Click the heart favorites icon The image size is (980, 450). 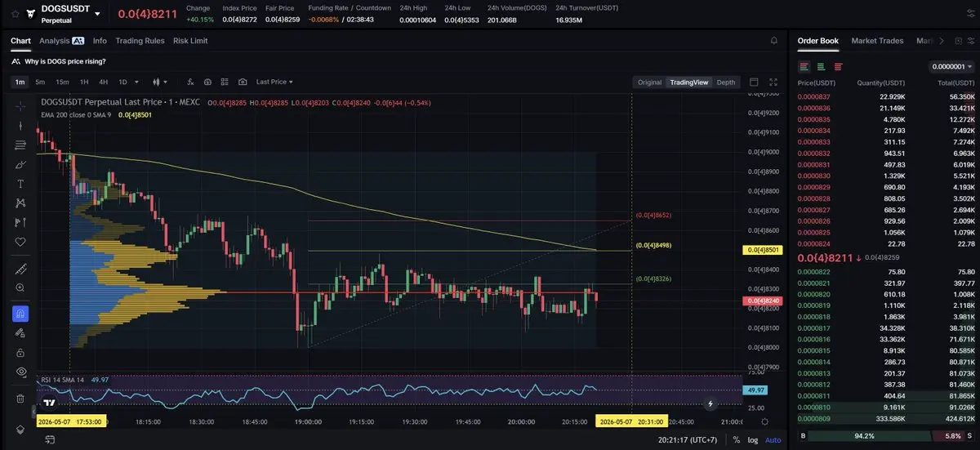point(20,242)
